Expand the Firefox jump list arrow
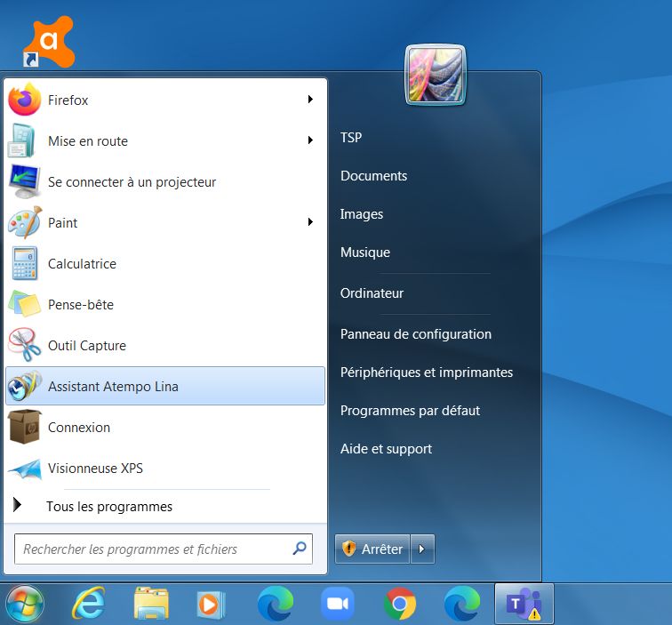Screen dimensions: 672x625 (x=310, y=100)
